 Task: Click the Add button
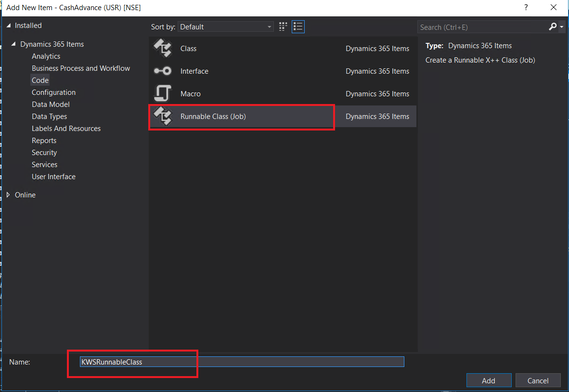pyautogui.click(x=489, y=380)
